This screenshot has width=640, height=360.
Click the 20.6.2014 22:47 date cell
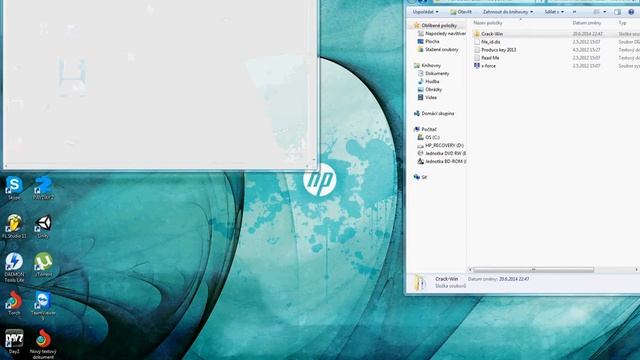pyautogui.click(x=587, y=34)
